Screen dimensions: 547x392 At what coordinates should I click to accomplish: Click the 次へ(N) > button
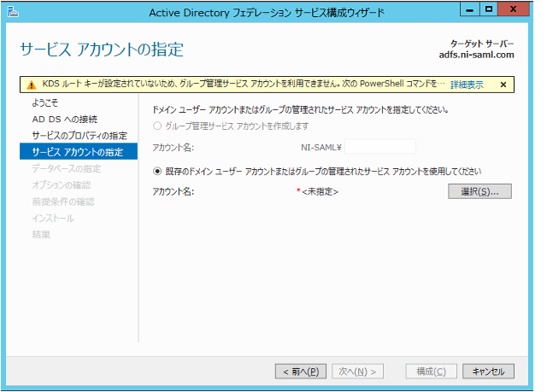[x=357, y=372]
